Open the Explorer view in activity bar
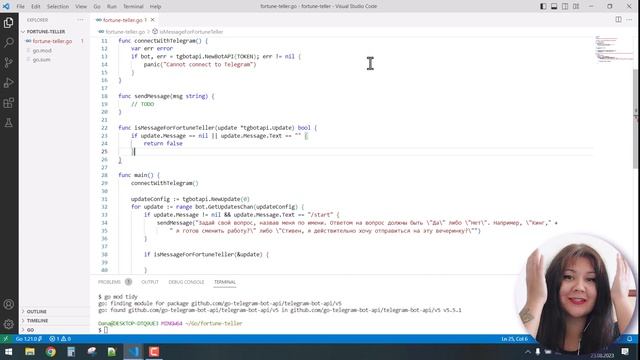This screenshot has width=640, height=360. point(9,22)
